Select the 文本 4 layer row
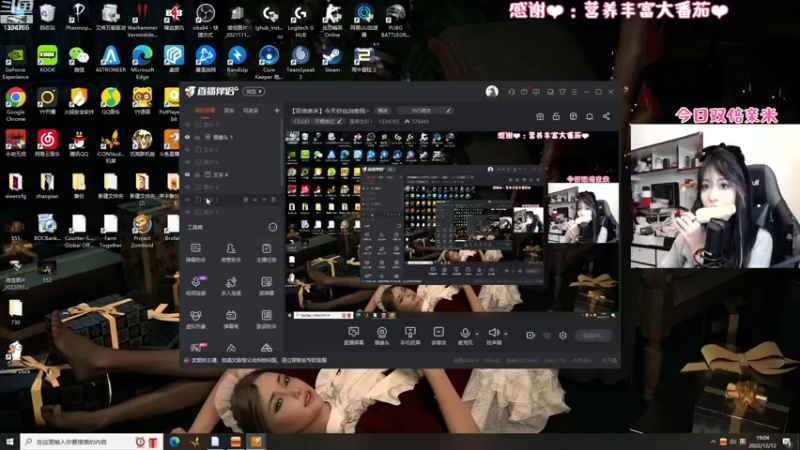This screenshot has width=800, height=450. click(231, 174)
